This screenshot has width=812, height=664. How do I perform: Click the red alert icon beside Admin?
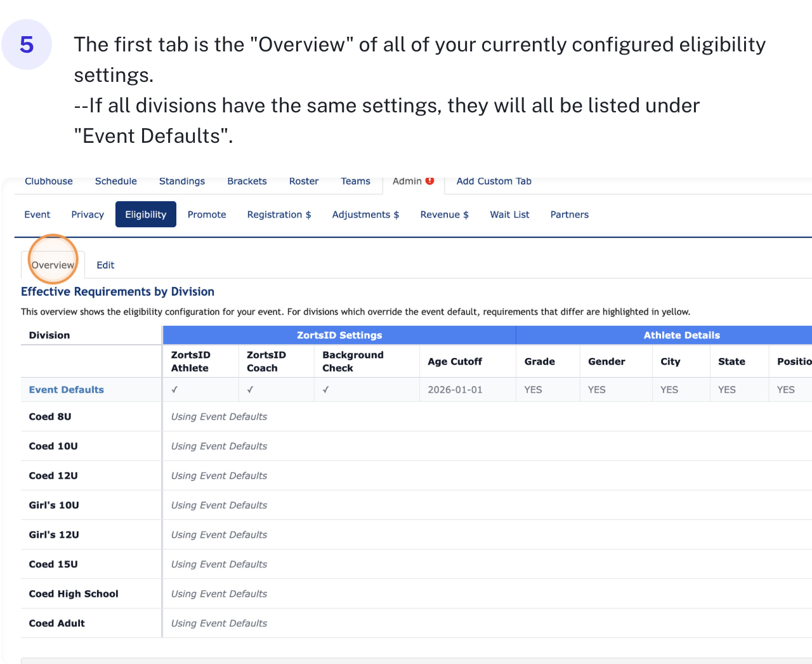coord(429,181)
